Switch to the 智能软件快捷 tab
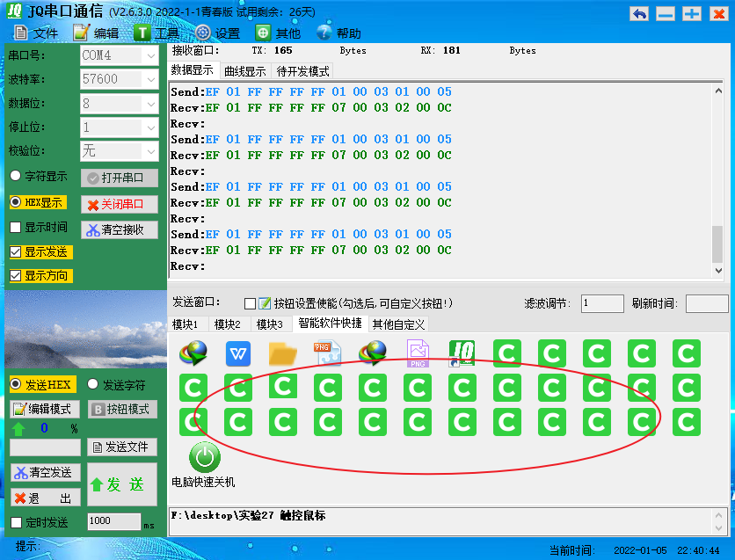The image size is (735, 560). click(x=330, y=323)
